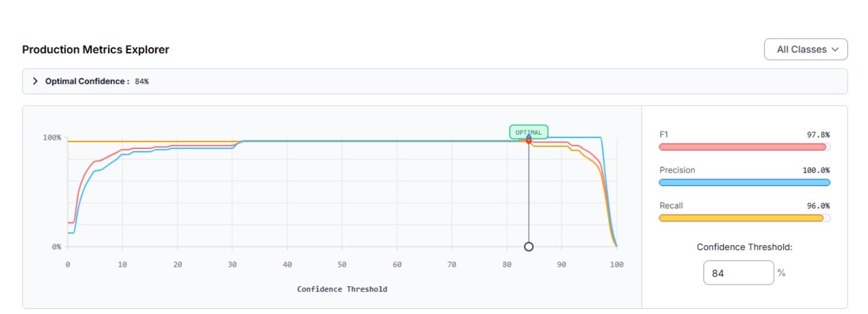
Task: Click the 0% label on y-axis
Action: pyautogui.click(x=57, y=247)
